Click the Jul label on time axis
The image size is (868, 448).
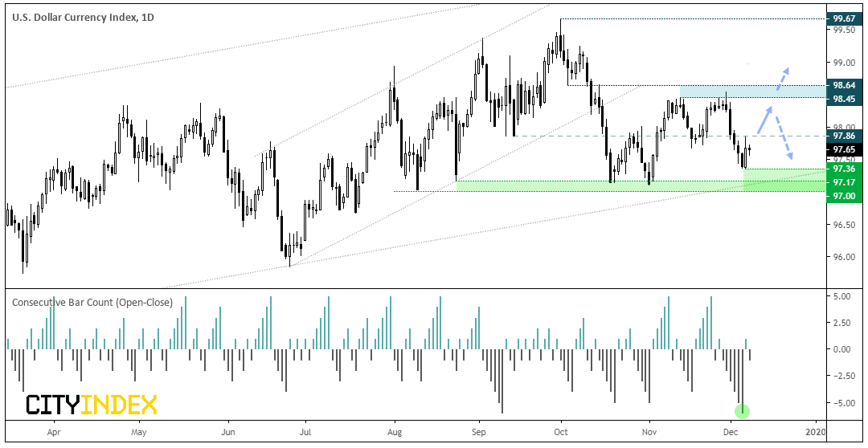point(305,430)
